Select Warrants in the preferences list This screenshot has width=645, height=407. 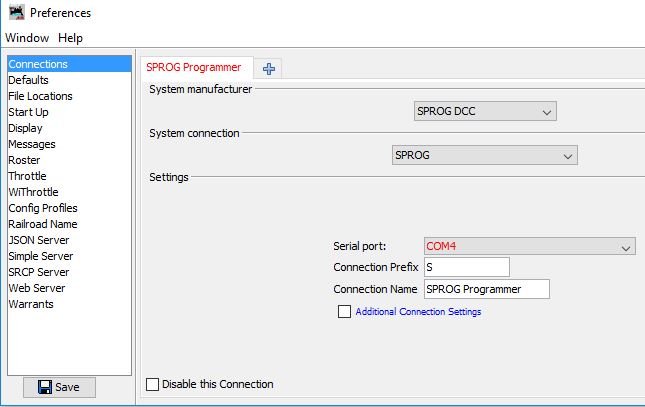click(31, 304)
